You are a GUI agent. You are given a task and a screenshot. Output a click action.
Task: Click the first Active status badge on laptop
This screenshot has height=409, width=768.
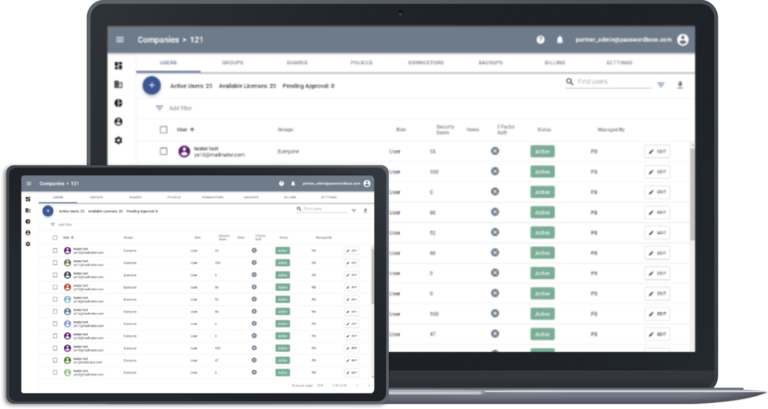click(x=542, y=151)
